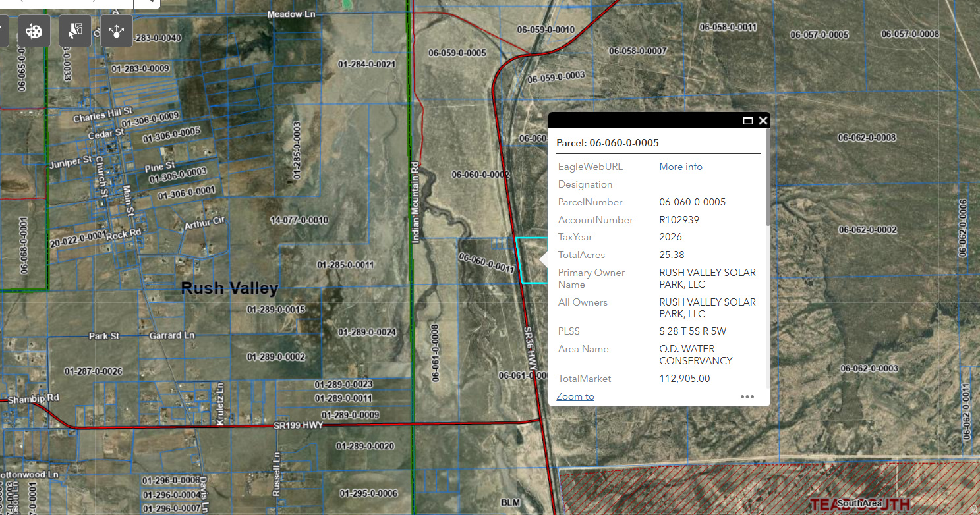Click parcel label 01-289-0-0024
This screenshot has width=980, height=515.
[367, 333]
